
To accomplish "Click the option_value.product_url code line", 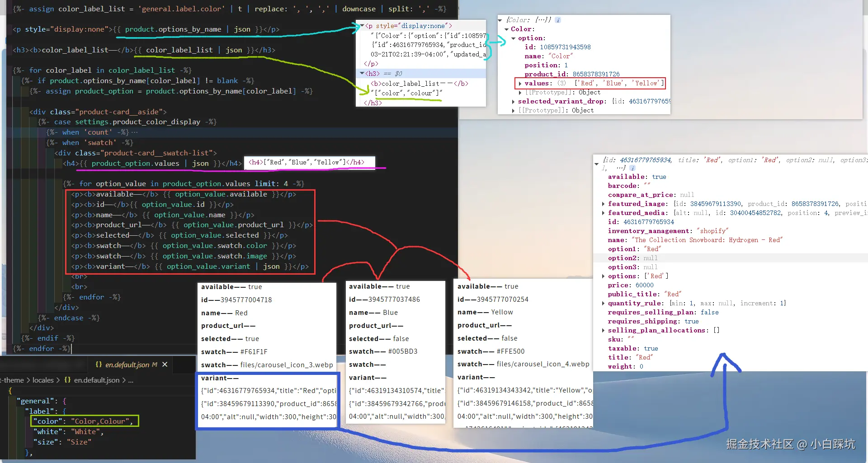I will [192, 225].
